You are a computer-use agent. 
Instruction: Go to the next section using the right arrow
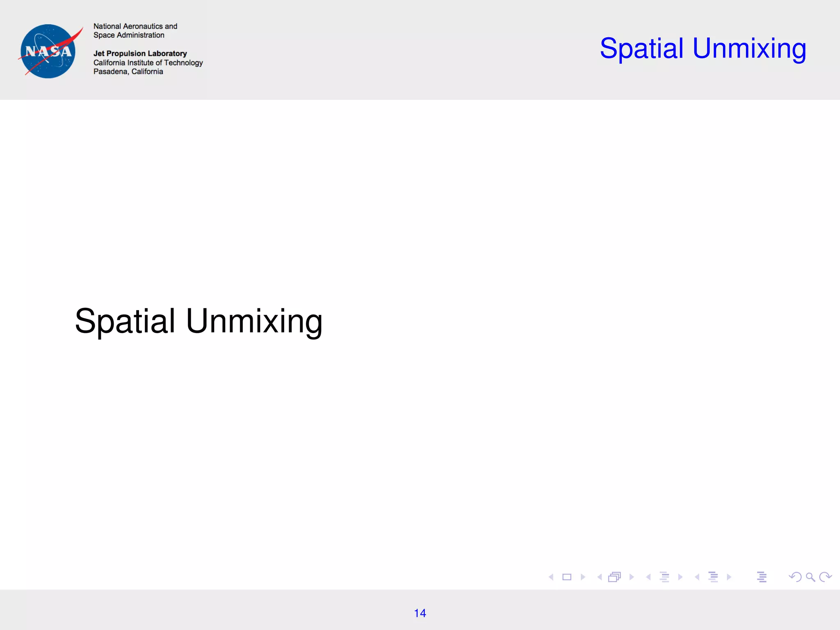click(729, 577)
